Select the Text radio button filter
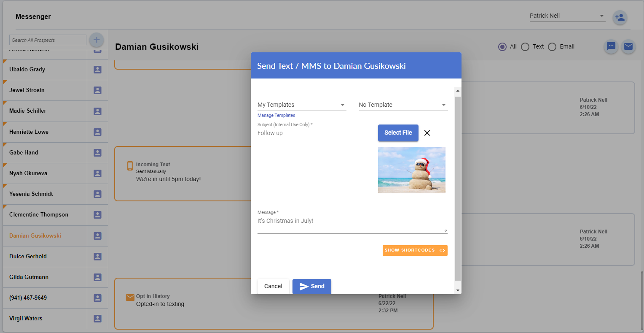The image size is (644, 333). (525, 47)
